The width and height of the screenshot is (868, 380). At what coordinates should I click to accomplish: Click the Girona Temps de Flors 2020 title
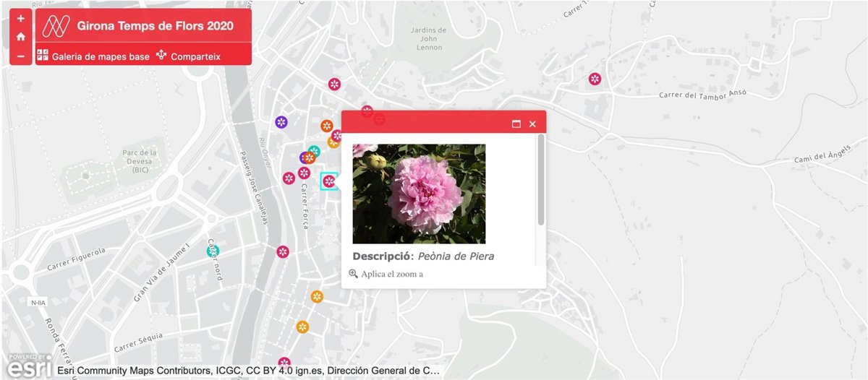point(156,26)
